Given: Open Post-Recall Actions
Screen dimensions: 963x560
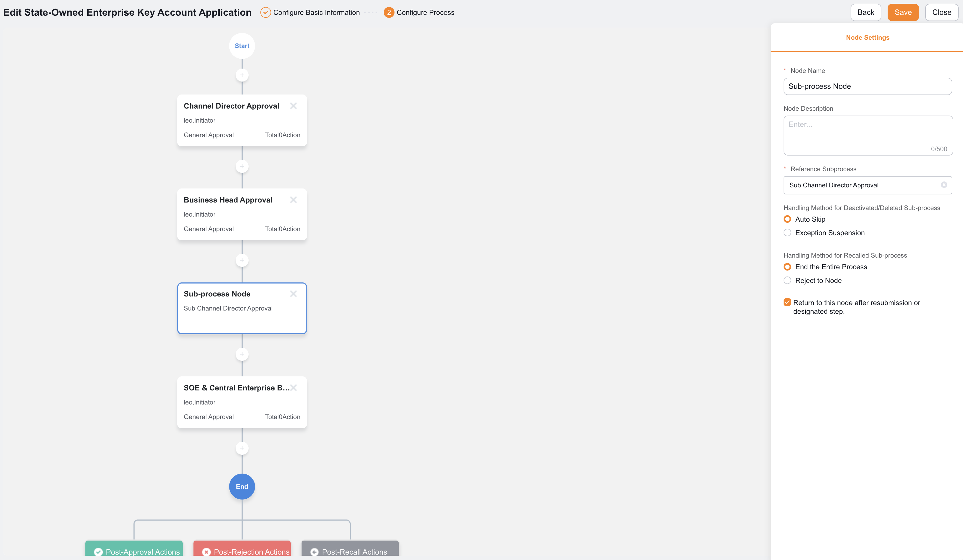Looking at the screenshot, I should 350,549.
